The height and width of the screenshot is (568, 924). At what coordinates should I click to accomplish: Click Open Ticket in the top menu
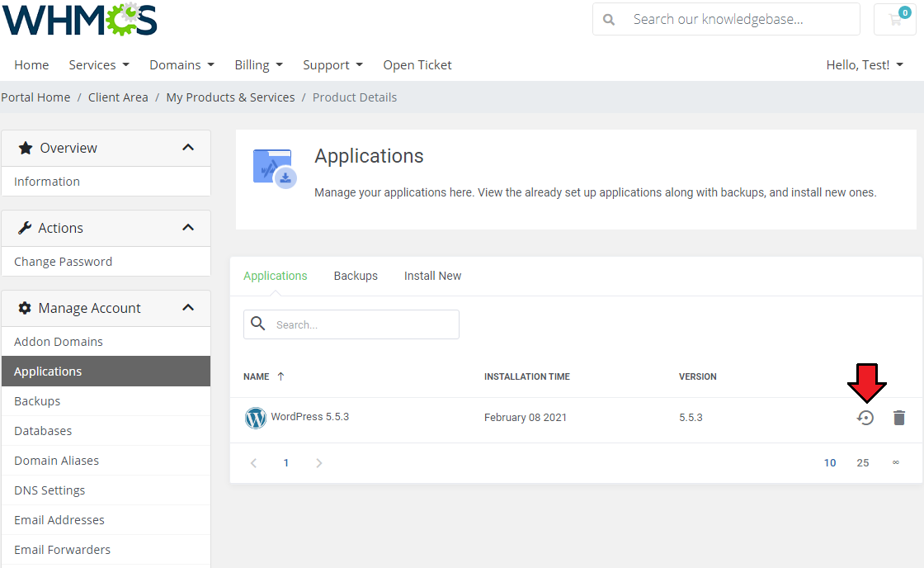[x=417, y=65]
